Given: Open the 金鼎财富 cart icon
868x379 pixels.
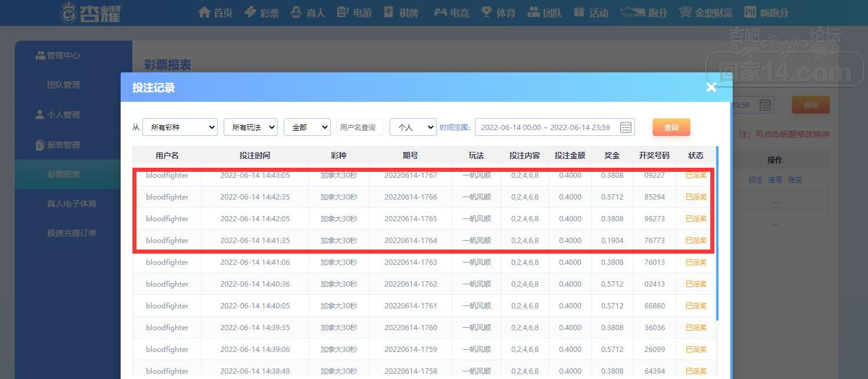Looking at the screenshot, I should (685, 12).
